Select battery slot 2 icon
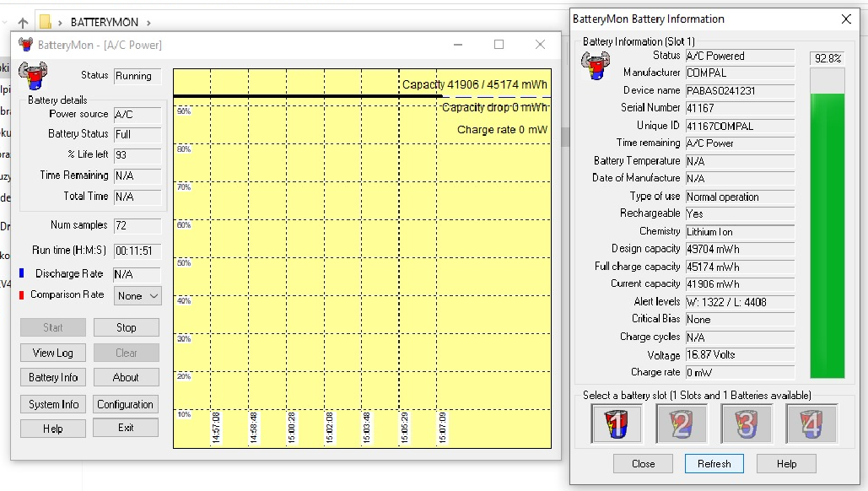The height and width of the screenshot is (491, 868). 682,424
